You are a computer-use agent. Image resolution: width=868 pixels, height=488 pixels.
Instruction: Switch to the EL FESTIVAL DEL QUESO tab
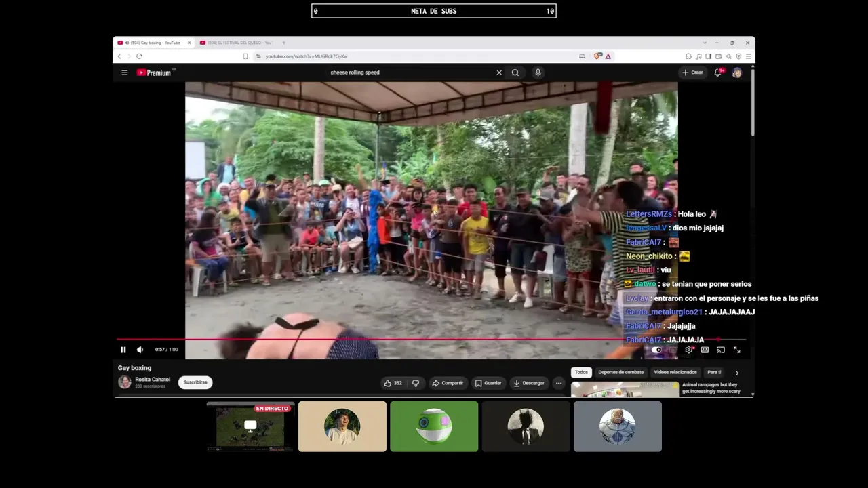235,43
